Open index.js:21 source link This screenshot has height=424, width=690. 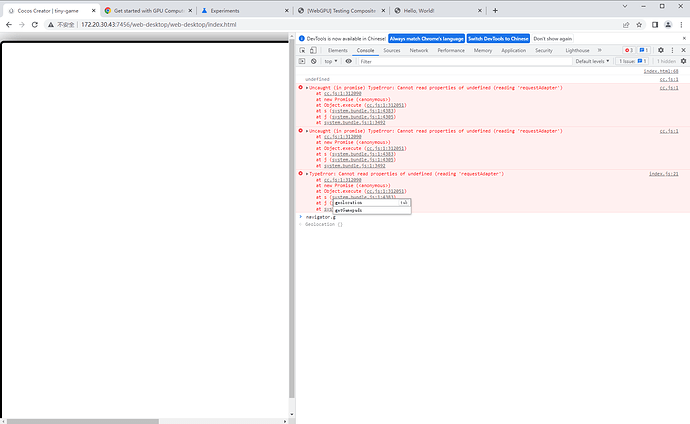664,174
